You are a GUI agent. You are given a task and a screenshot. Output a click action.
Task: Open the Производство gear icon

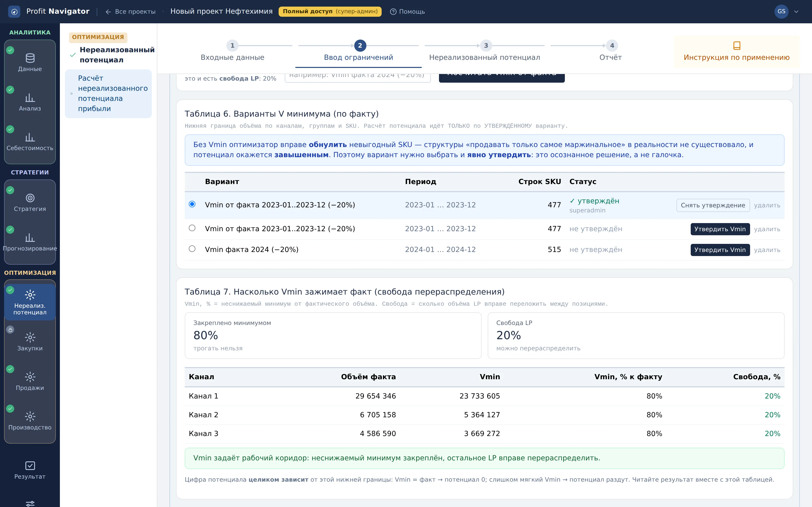tap(30, 417)
